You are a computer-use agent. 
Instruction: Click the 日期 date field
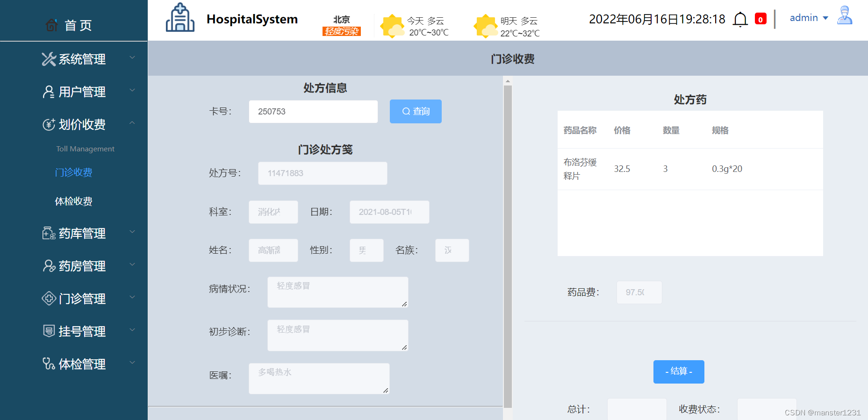point(389,212)
